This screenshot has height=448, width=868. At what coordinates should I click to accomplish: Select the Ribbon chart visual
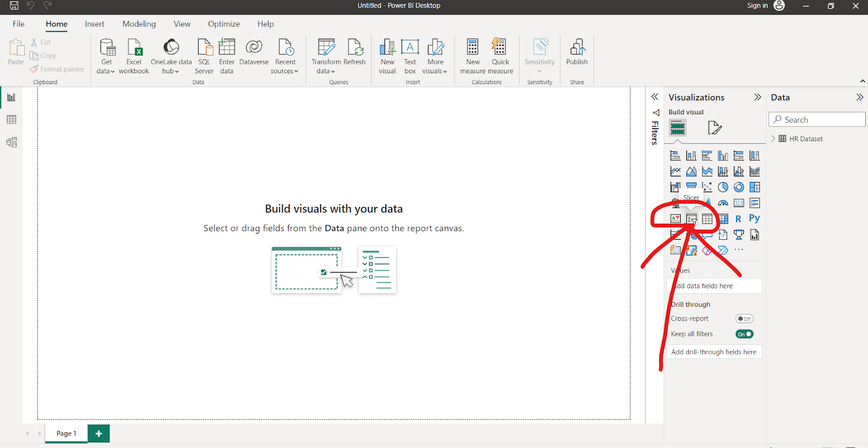pos(755,172)
